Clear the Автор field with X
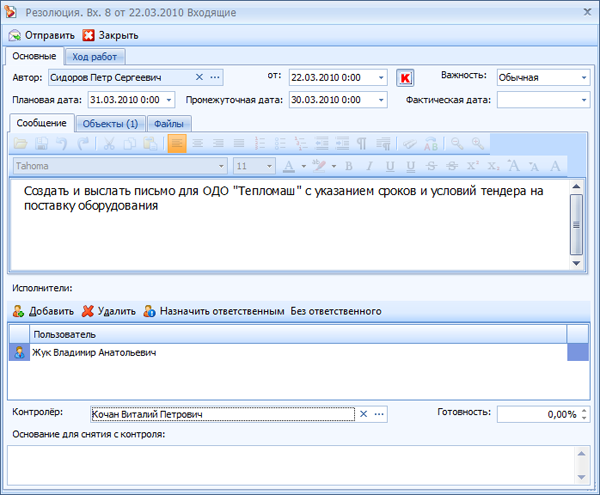Viewport: 600px width, 495px height. [199, 77]
